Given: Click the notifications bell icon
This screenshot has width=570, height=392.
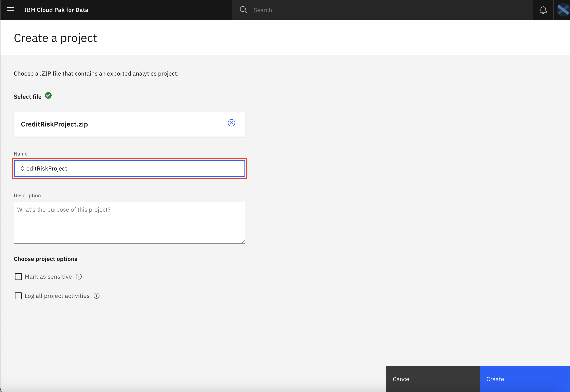Looking at the screenshot, I should [543, 10].
